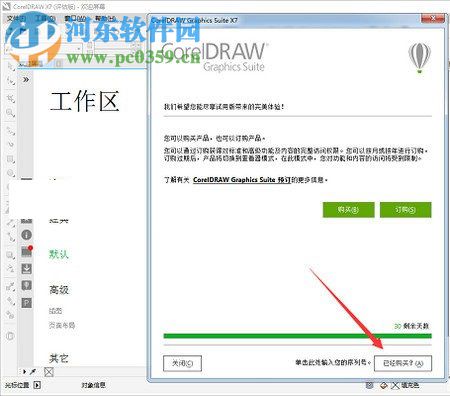Viewport: 450px width, 396px height.
Task: Open the question mark help icon on sidebar
Action: click(x=27, y=303)
